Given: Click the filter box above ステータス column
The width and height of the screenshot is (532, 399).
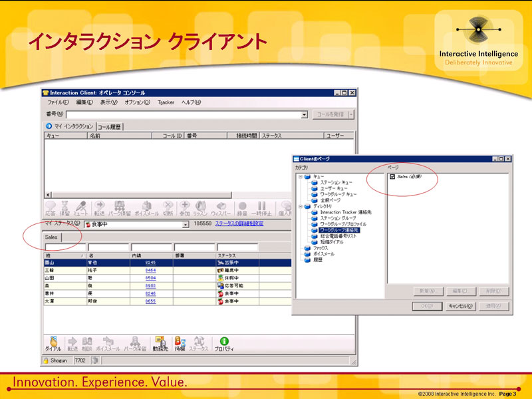Looking at the screenshot, I should coord(237,247).
